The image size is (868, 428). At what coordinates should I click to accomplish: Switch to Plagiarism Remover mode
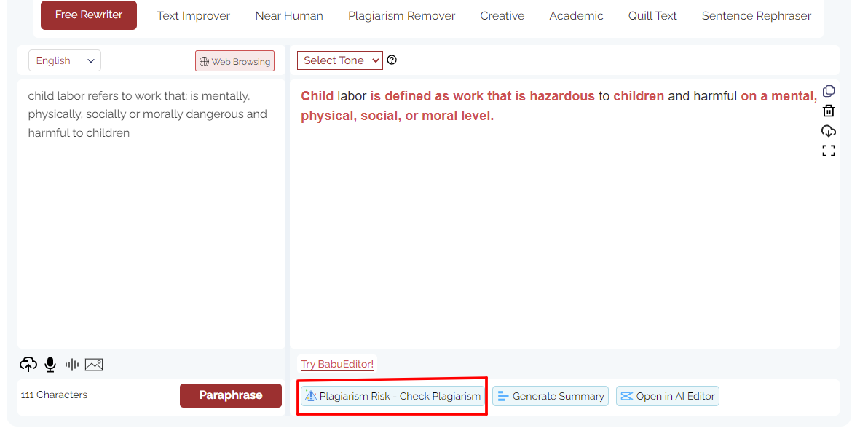point(401,16)
